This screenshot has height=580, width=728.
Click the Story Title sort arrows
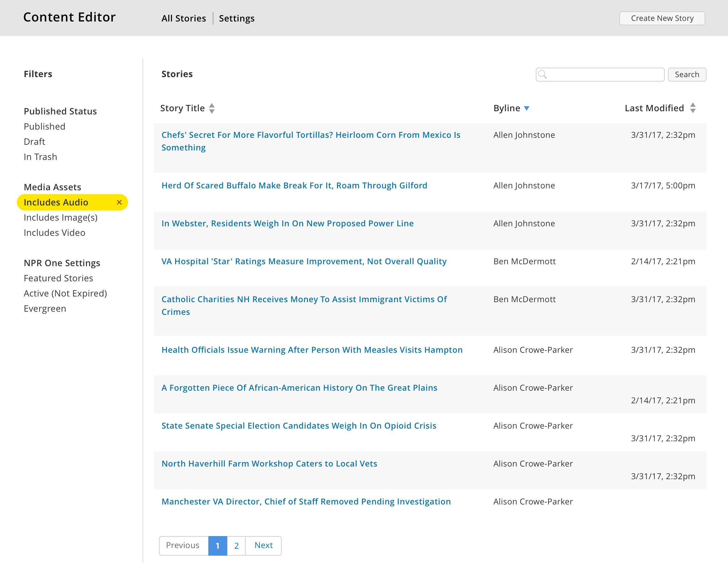(x=212, y=108)
